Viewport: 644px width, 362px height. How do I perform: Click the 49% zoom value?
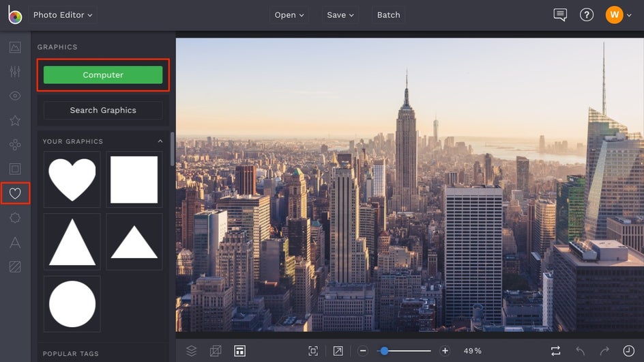coord(472,351)
